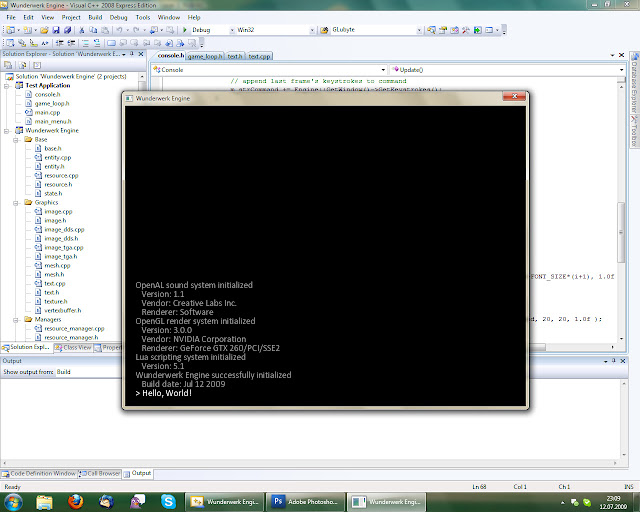Open the File menu
Screen dimensions: 640x512
[11, 18]
